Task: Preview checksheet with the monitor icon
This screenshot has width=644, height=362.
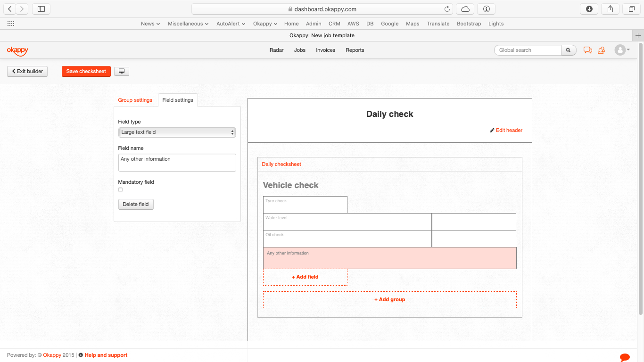Action: (122, 71)
